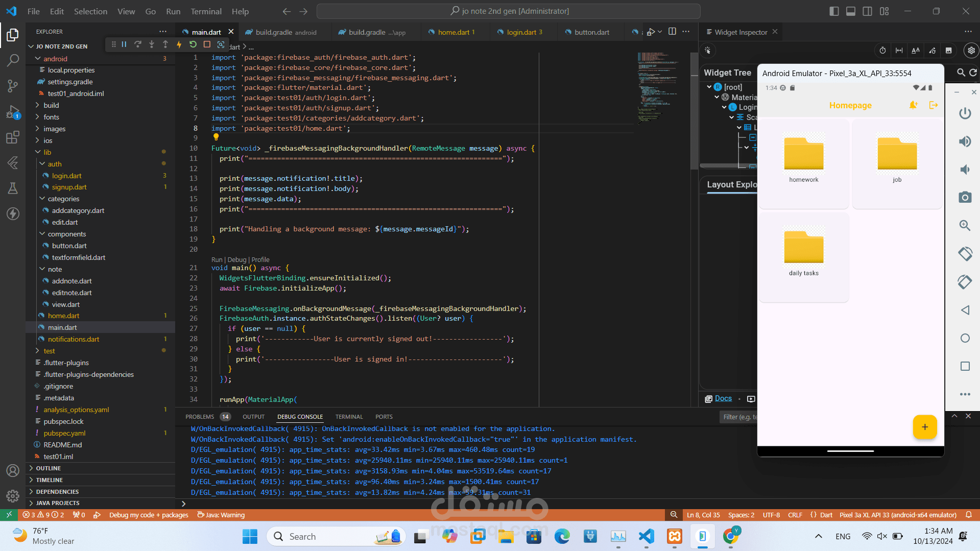Tap the yellow plus button in emulator
Image resolution: width=980 pixels, height=551 pixels.
click(x=924, y=427)
